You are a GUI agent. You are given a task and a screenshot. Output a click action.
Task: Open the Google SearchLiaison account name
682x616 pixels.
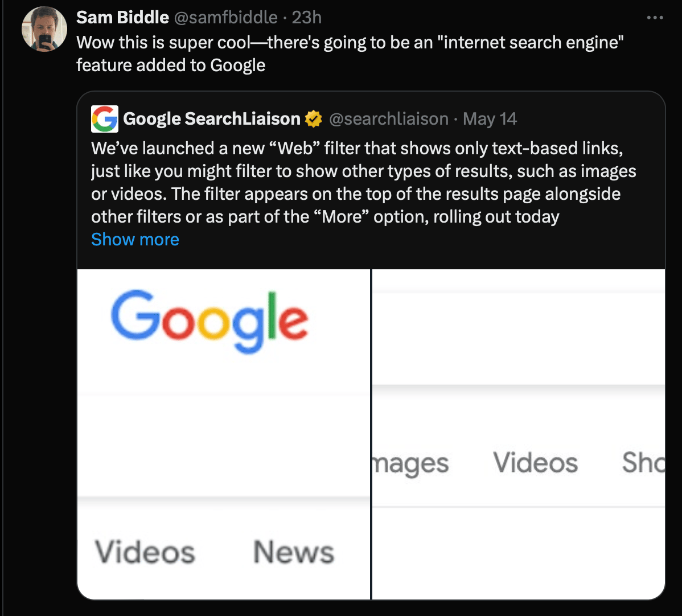[x=211, y=119]
